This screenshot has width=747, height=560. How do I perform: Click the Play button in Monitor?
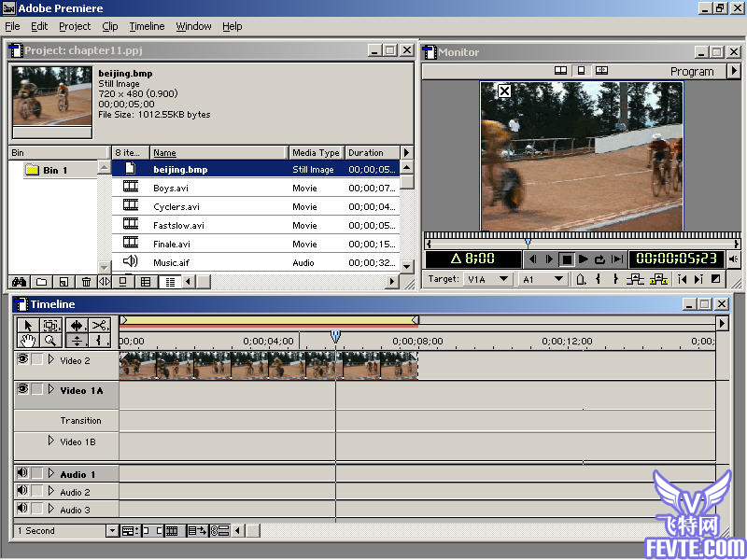tap(583, 259)
